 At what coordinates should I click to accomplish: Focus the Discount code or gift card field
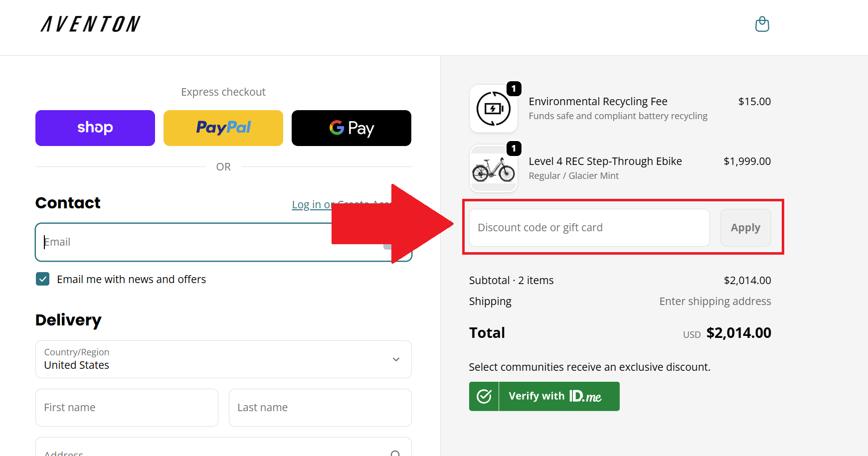(589, 228)
